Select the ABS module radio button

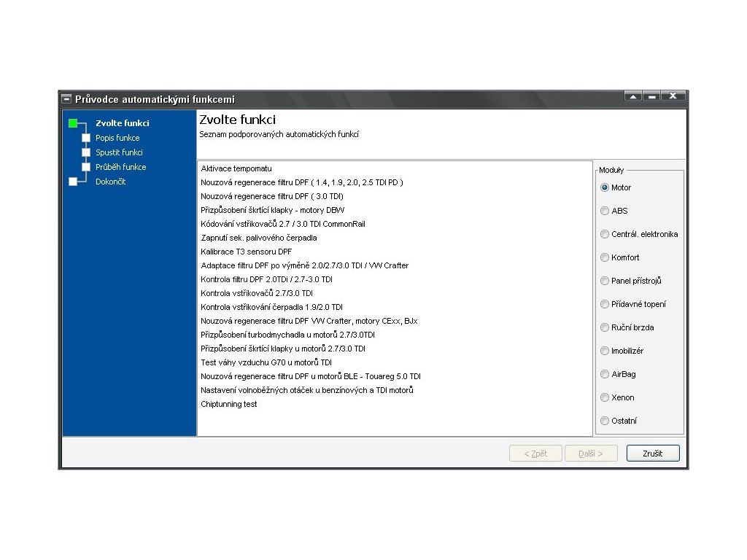point(605,211)
